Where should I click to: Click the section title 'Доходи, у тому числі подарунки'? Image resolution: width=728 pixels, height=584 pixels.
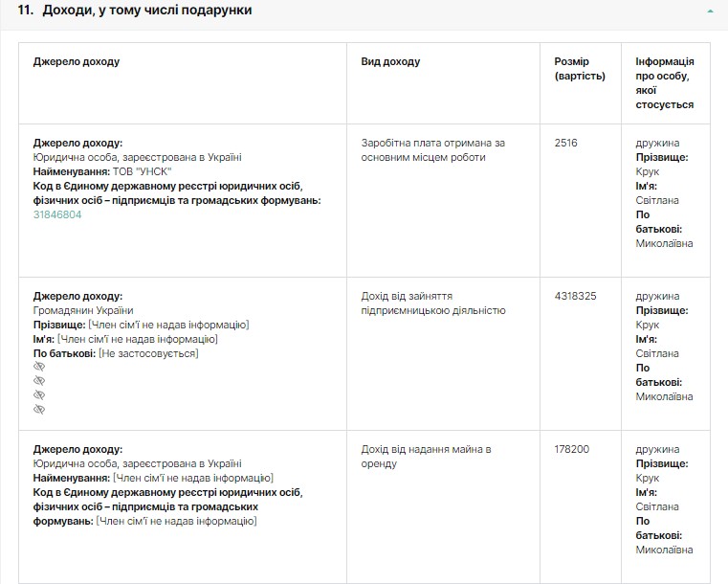click(x=147, y=10)
